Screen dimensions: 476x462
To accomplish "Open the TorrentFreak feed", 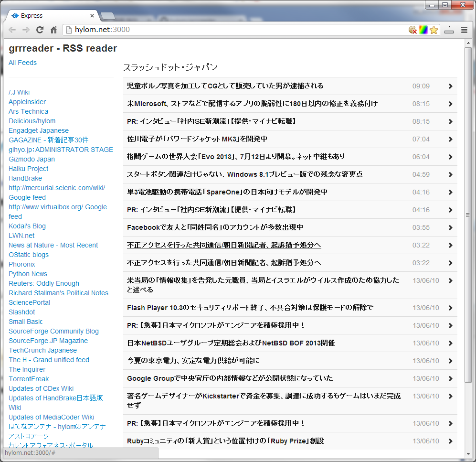I will click(29, 379).
